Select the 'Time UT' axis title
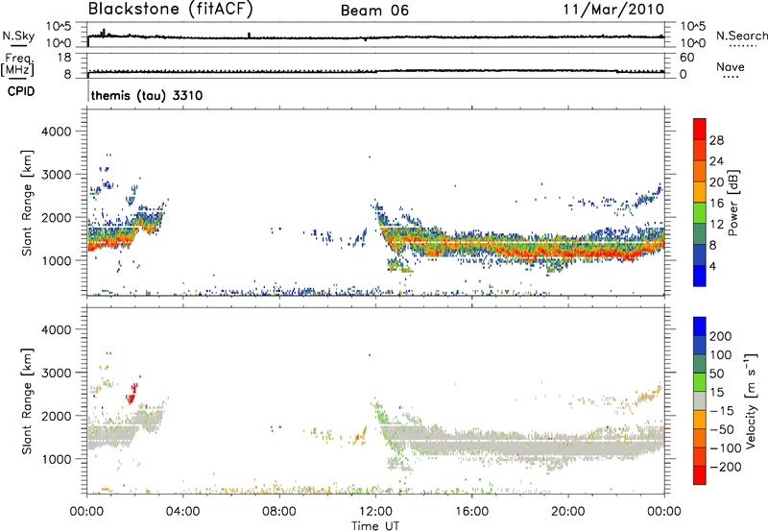768x532 pixels. click(375, 526)
